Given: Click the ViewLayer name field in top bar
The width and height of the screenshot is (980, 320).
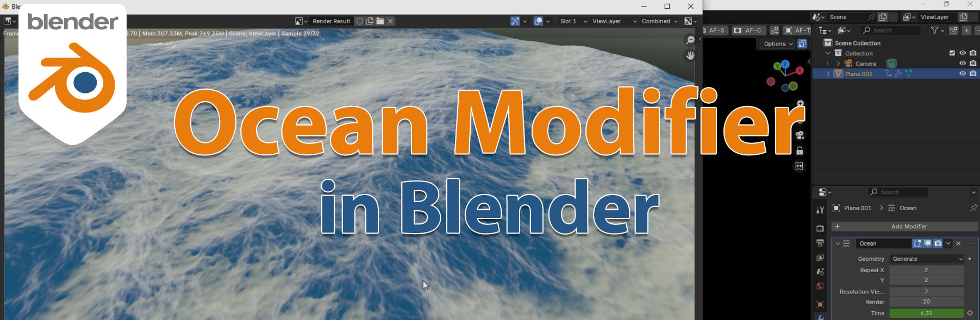Looking at the screenshot, I should [x=937, y=17].
